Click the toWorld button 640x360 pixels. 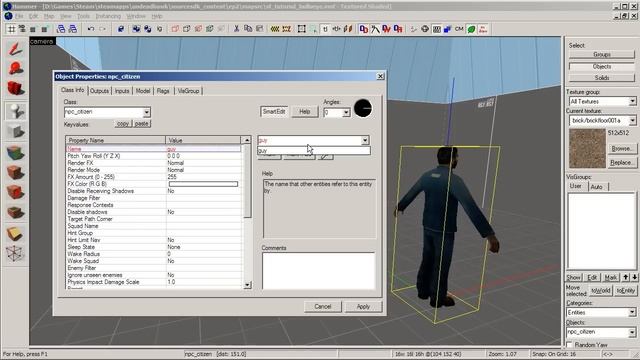tap(600, 291)
